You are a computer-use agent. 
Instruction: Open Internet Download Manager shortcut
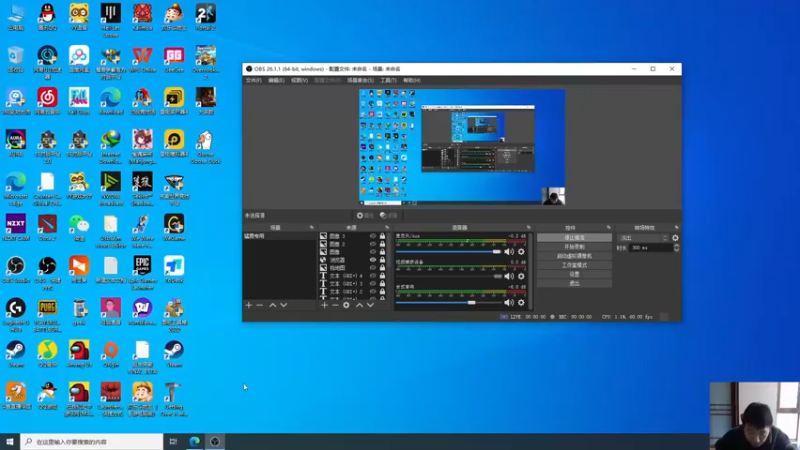point(111,147)
